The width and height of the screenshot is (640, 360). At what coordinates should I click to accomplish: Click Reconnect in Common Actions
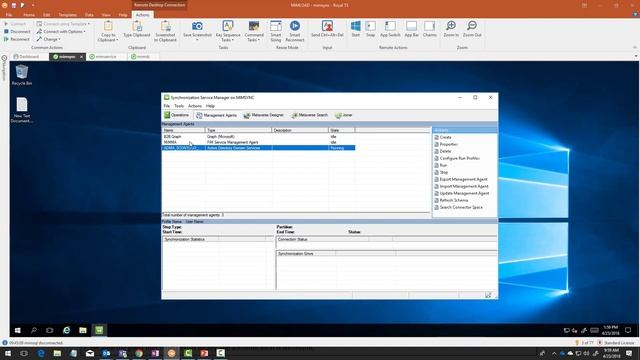click(x=17, y=39)
